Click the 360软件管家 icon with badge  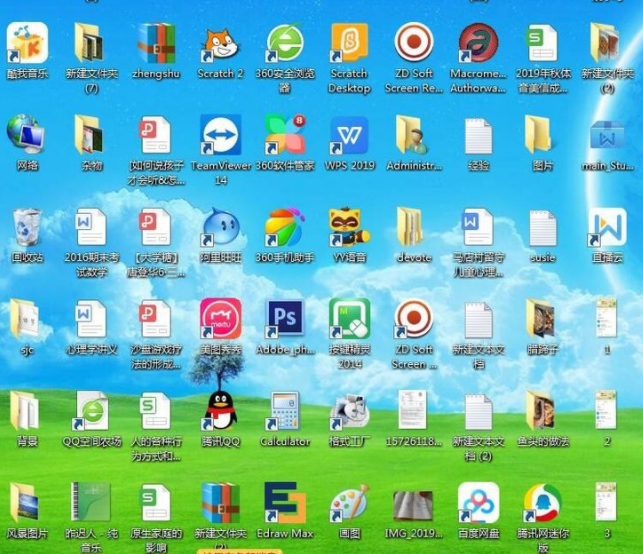[x=284, y=136]
